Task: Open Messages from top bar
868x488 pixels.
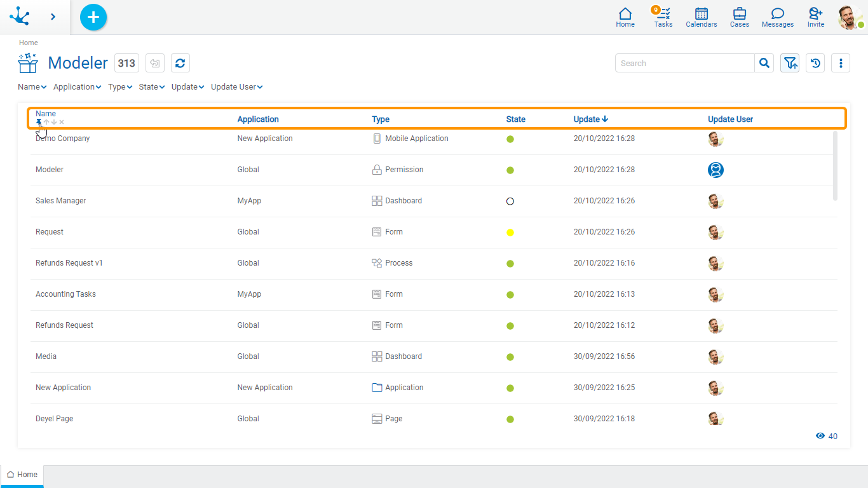Action: tap(778, 17)
